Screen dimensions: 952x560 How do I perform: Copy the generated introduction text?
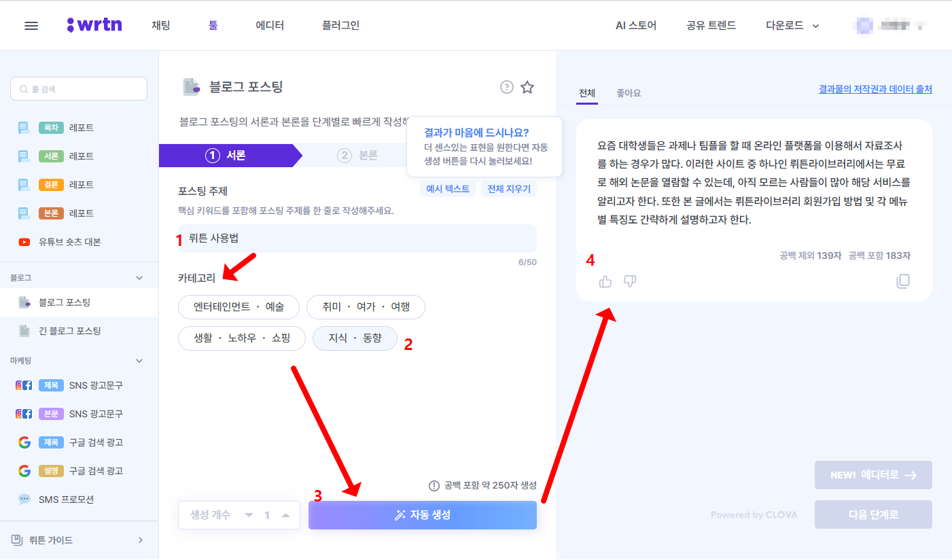click(x=903, y=281)
